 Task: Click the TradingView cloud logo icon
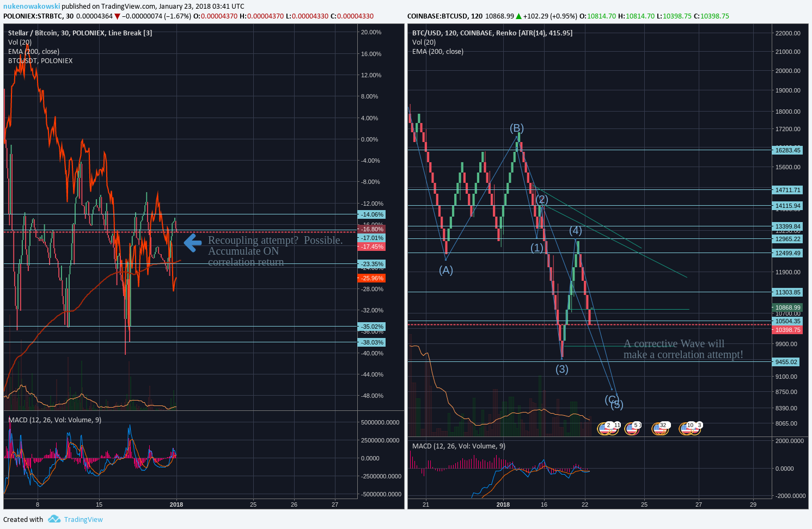tap(54, 519)
